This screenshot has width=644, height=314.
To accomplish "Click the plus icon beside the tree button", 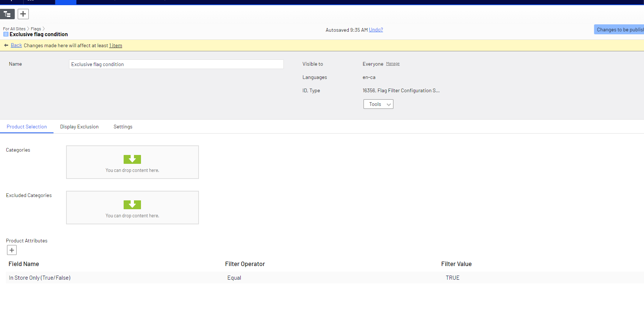I will (23, 14).
